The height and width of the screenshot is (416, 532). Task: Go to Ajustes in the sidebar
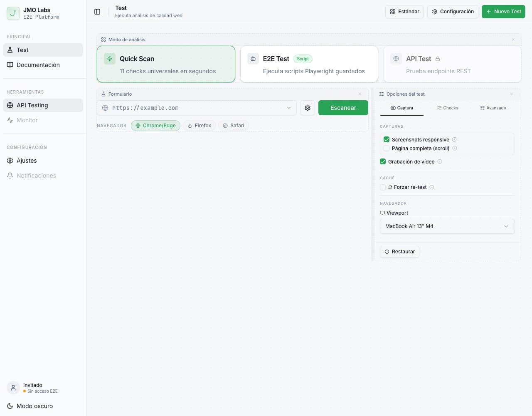43,161
